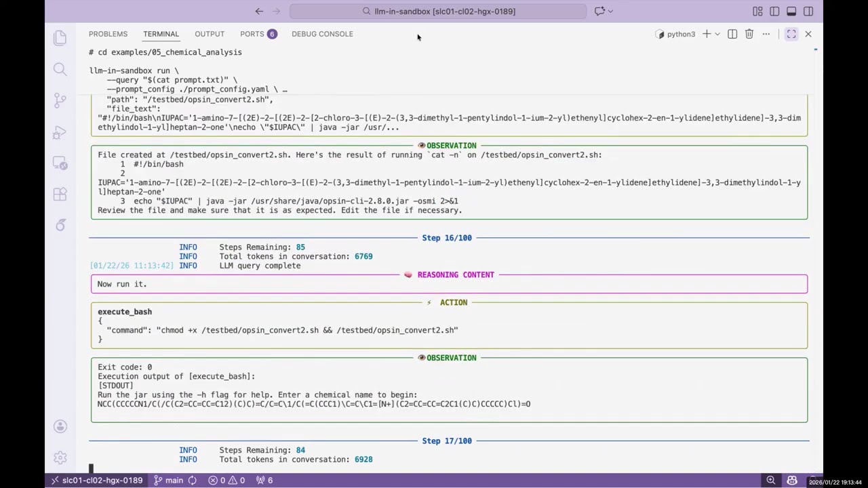
Task: Open the PORTS tab
Action: [258, 34]
